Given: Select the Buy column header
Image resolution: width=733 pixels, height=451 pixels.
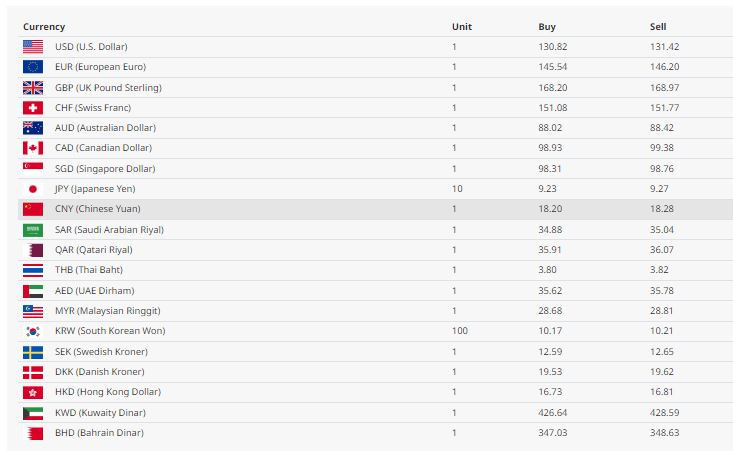Looking at the screenshot, I should pos(547,27).
